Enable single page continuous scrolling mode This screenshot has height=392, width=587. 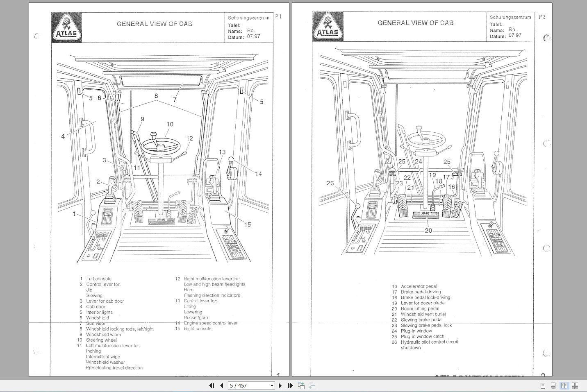point(554,385)
